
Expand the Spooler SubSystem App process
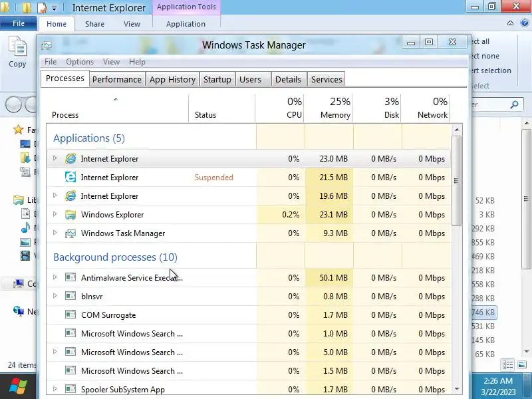tap(55, 389)
